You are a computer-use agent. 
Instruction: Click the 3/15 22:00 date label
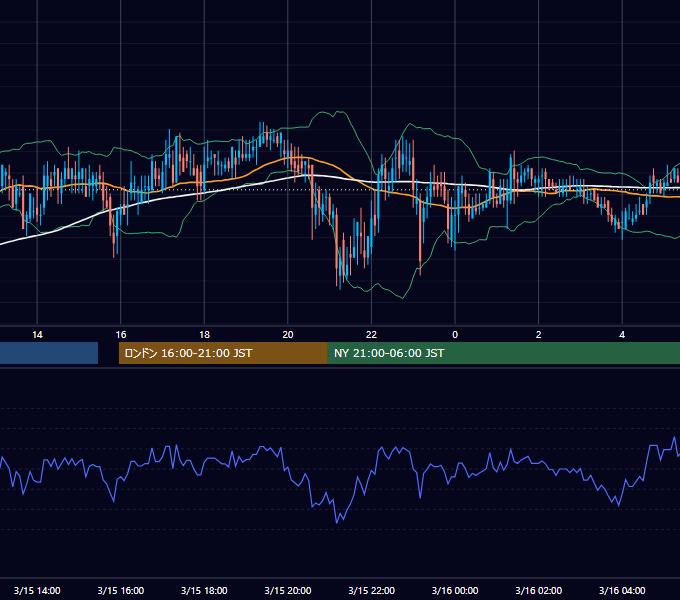click(371, 590)
